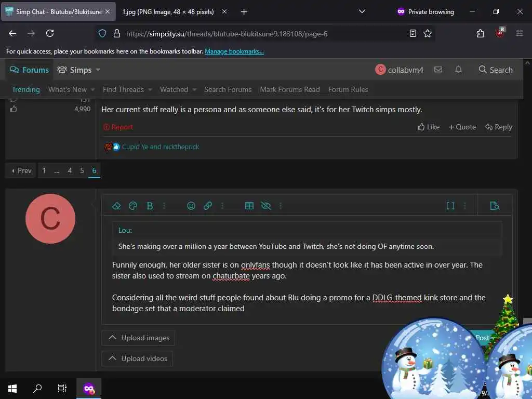Close the Simp Chat tab
This screenshot has width=532, height=399.
(108, 11)
